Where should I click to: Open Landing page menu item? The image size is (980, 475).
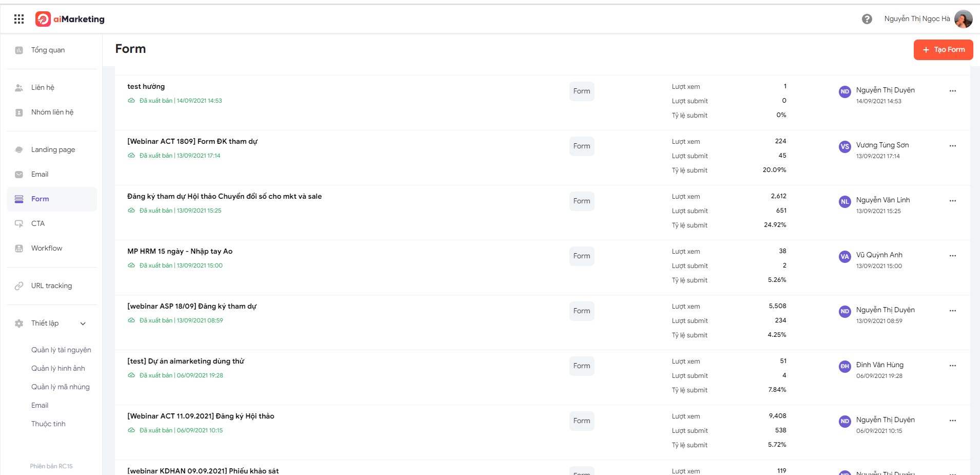pos(52,150)
